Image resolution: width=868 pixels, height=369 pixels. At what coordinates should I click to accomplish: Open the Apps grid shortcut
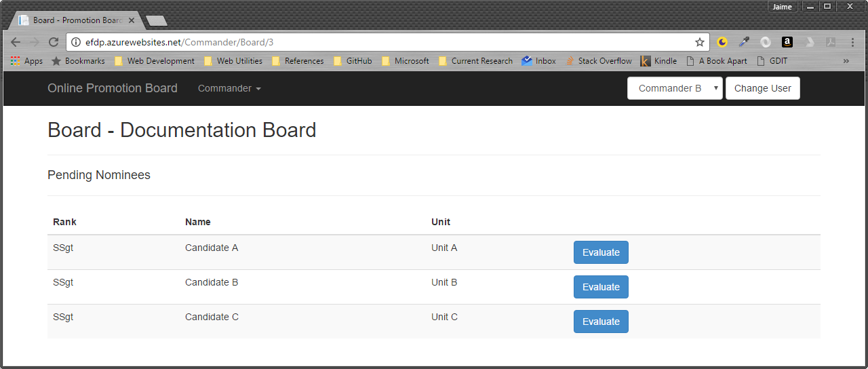pyautogui.click(x=26, y=61)
